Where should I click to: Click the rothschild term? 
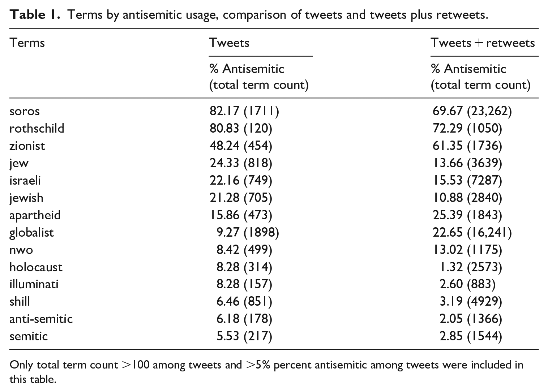(x=37, y=128)
